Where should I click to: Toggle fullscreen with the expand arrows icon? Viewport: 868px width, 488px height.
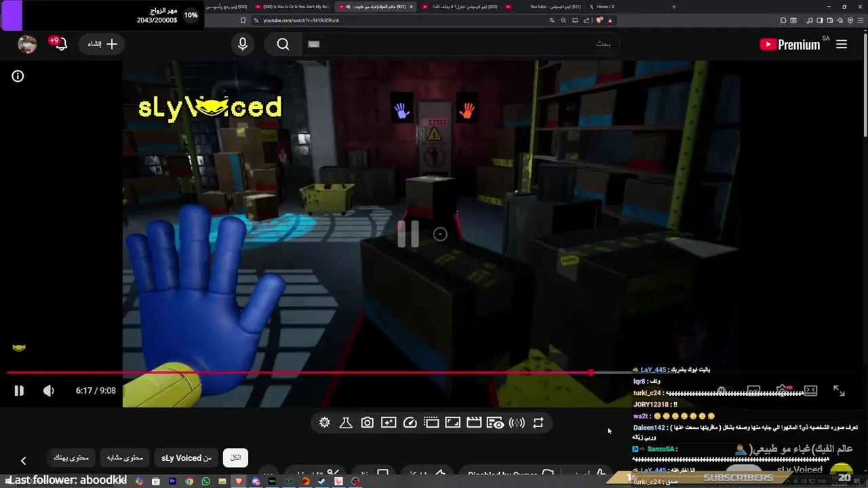[x=839, y=390]
